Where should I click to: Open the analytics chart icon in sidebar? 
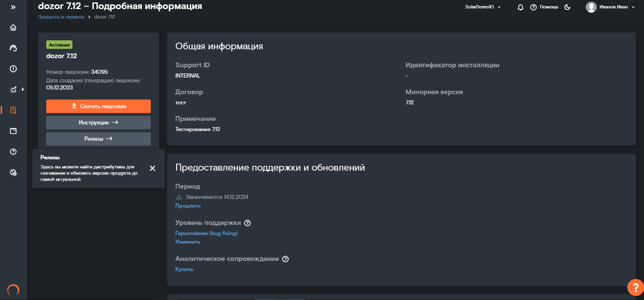click(13, 90)
